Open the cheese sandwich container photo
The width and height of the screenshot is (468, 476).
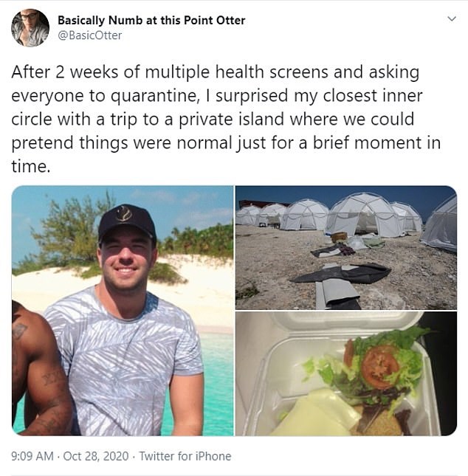click(x=345, y=373)
